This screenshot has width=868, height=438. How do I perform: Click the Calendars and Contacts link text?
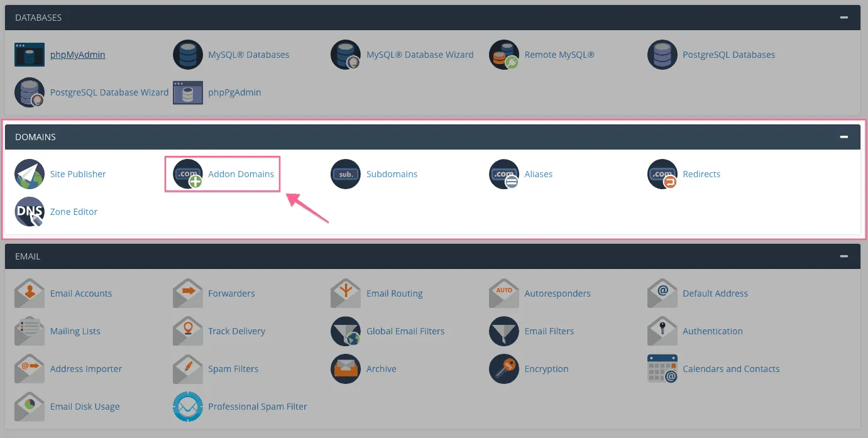[732, 369]
